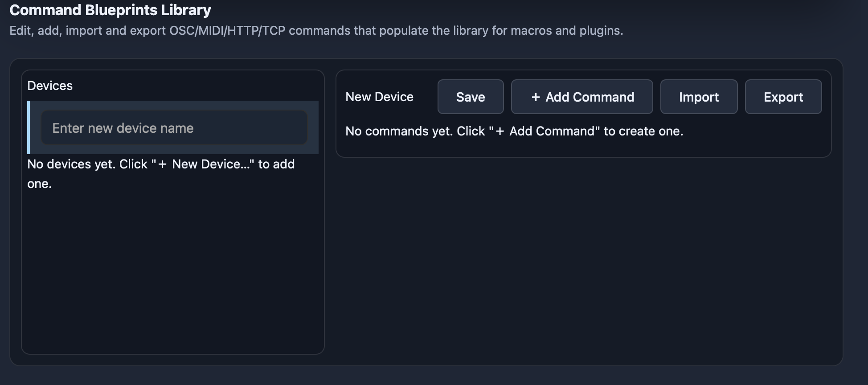Click the OSC/MIDI/HTTP/TCP description text
868x385 pixels.
[316, 30]
